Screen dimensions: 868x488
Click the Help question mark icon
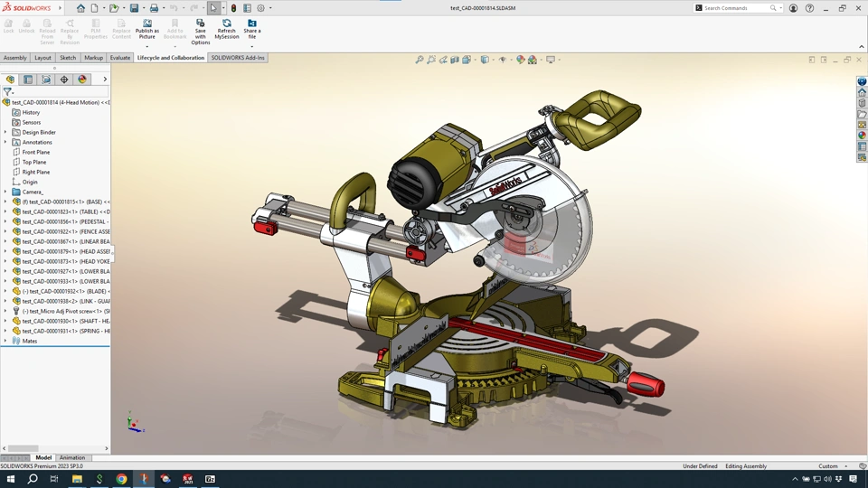click(x=809, y=8)
